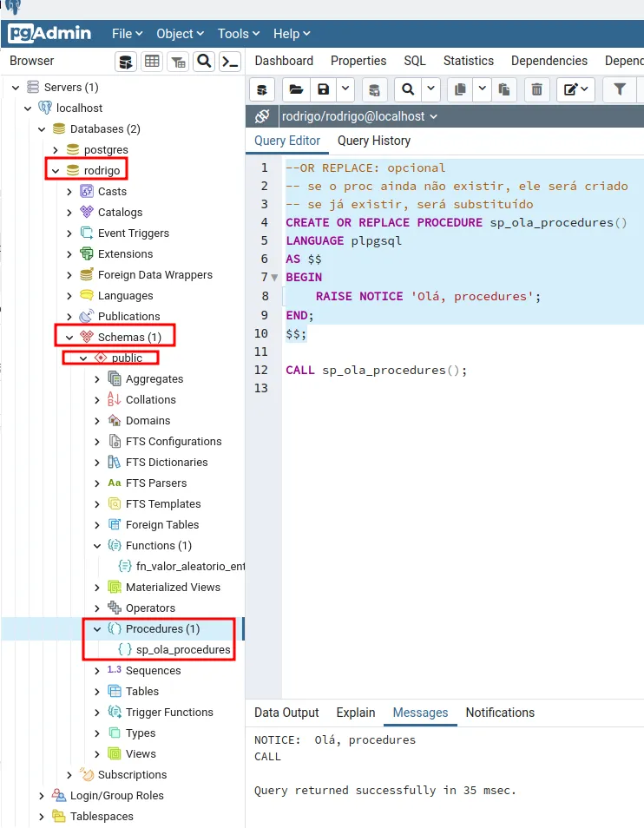Collapse the Databases (2) node
The height and width of the screenshot is (828, 644).
[42, 128]
